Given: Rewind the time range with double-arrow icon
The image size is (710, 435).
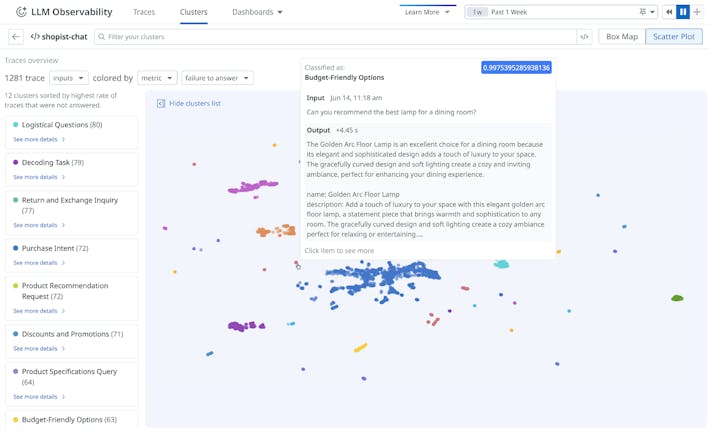Looking at the screenshot, I should tap(669, 12).
